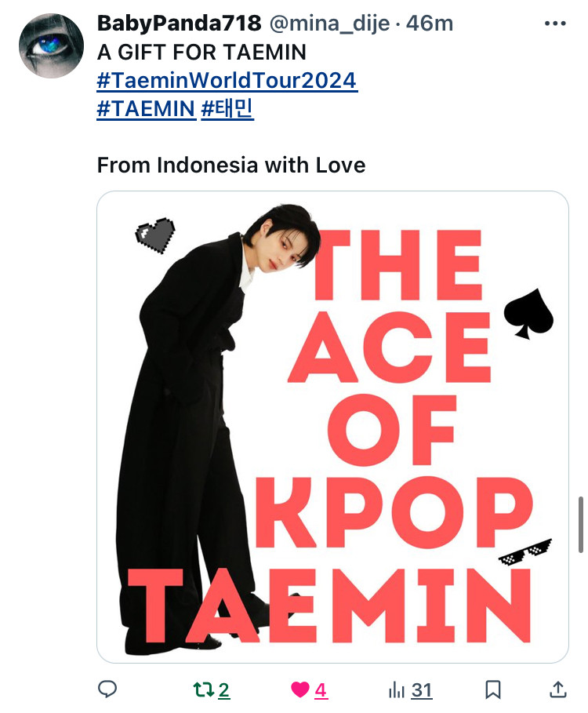Open the share upload icon

[x=558, y=689]
